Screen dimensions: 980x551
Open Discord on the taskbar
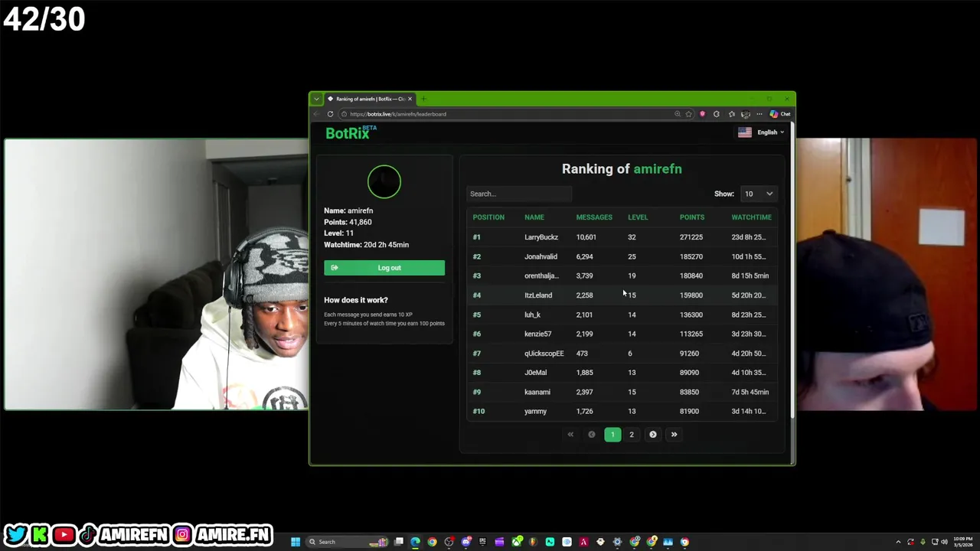(465, 542)
